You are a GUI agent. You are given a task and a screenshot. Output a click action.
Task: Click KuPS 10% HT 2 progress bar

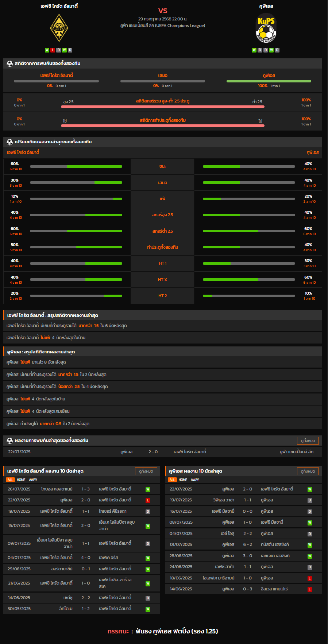249,296
